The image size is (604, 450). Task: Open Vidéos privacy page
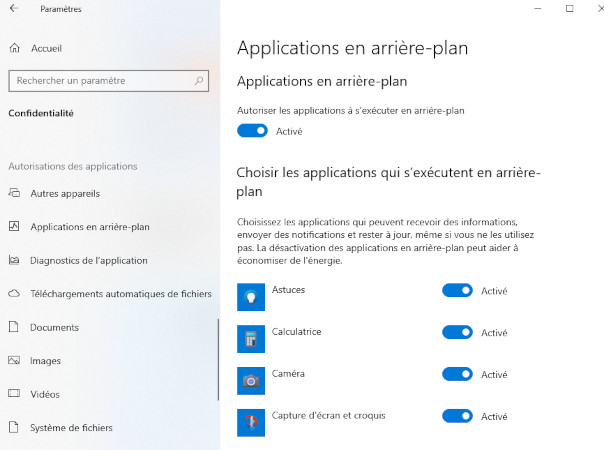click(x=45, y=394)
